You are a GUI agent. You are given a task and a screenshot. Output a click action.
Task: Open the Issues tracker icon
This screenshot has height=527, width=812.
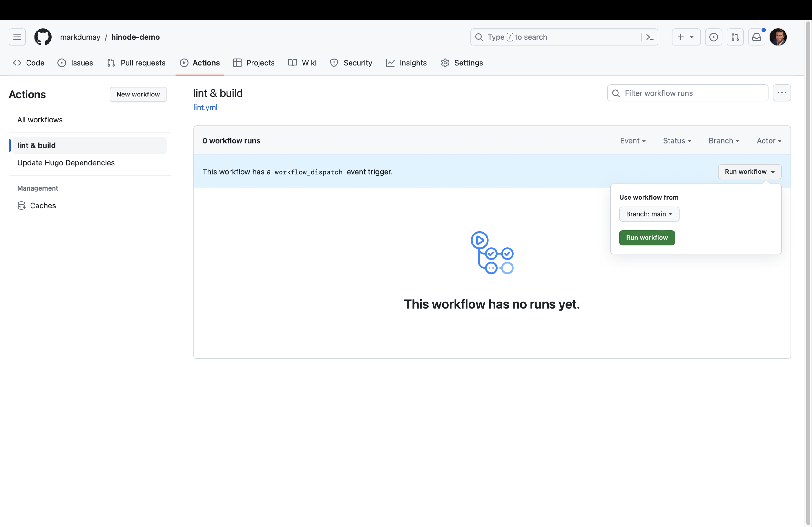pos(61,63)
